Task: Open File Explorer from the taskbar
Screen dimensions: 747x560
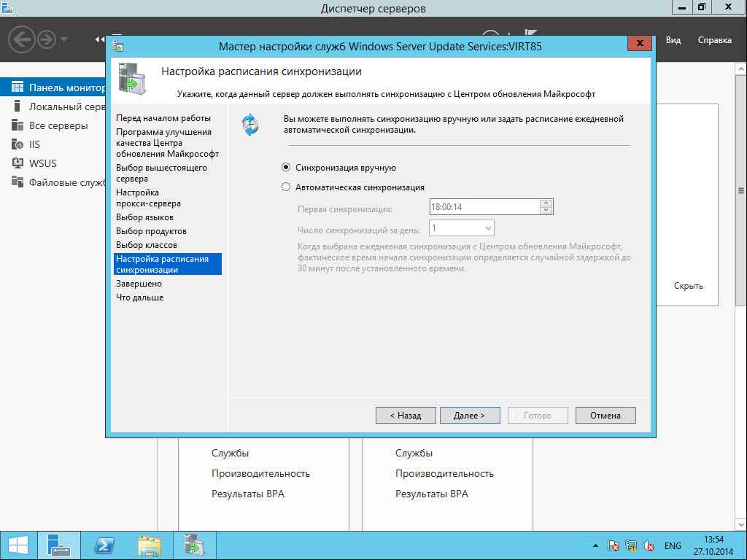Action: click(149, 545)
